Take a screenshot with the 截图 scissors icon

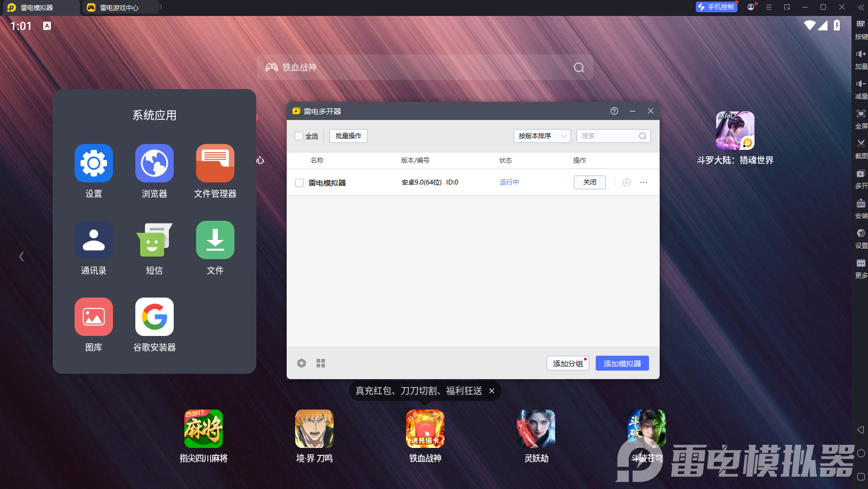tap(861, 143)
